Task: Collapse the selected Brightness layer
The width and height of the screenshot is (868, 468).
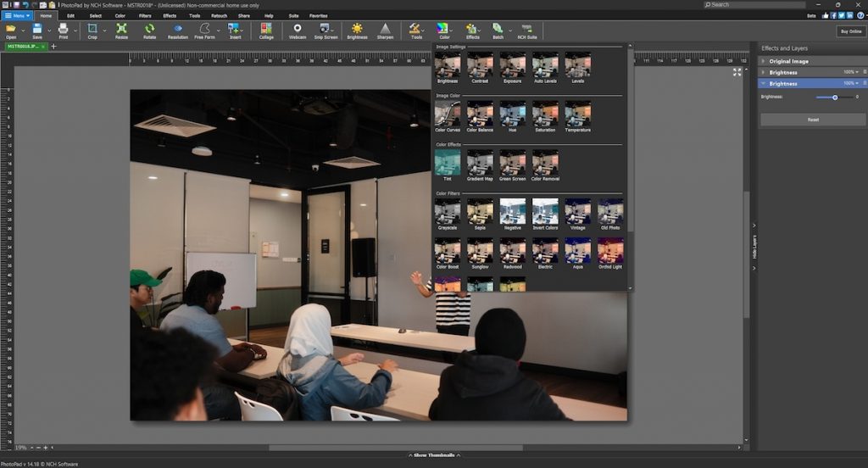Action: point(764,83)
